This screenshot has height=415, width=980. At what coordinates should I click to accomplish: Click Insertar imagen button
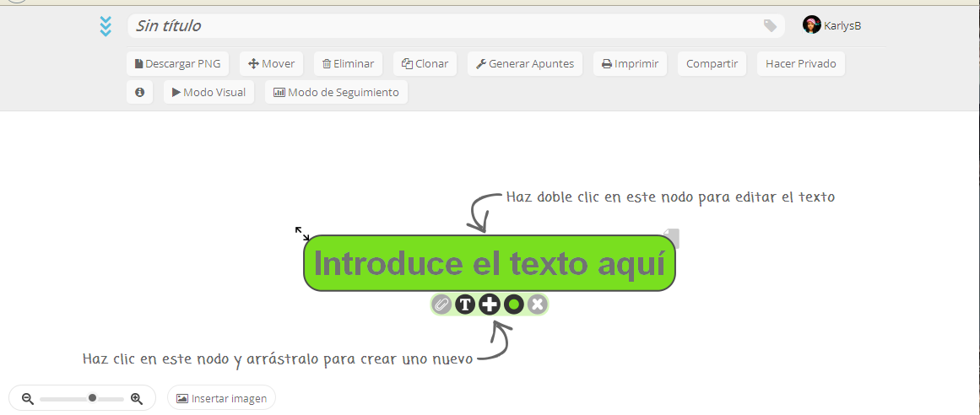tap(221, 398)
